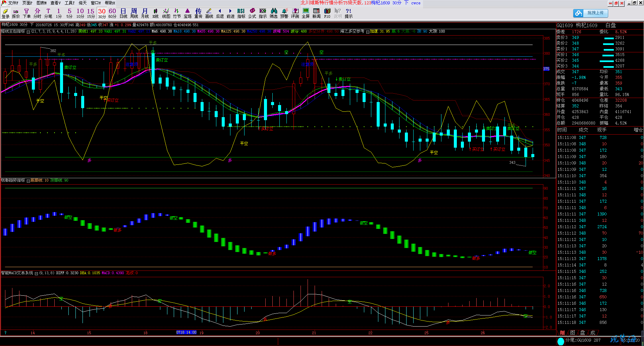Click the 指示 indication icon
Screen dimensions: 644x346
(263, 13)
